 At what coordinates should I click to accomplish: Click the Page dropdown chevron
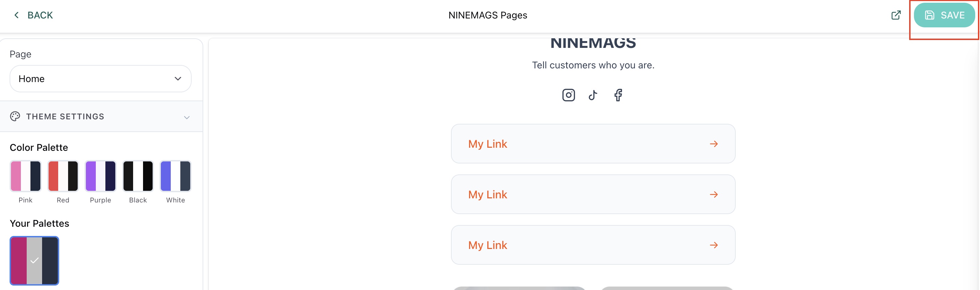pos(178,79)
